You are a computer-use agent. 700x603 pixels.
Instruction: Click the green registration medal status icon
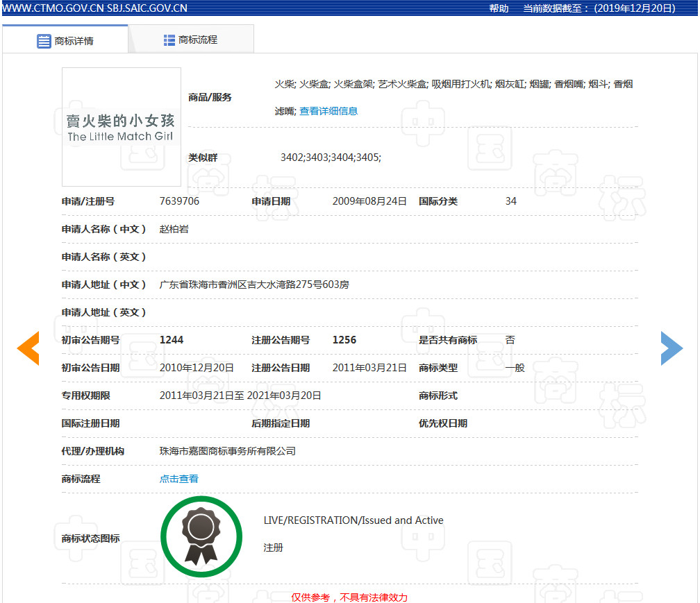click(x=201, y=536)
